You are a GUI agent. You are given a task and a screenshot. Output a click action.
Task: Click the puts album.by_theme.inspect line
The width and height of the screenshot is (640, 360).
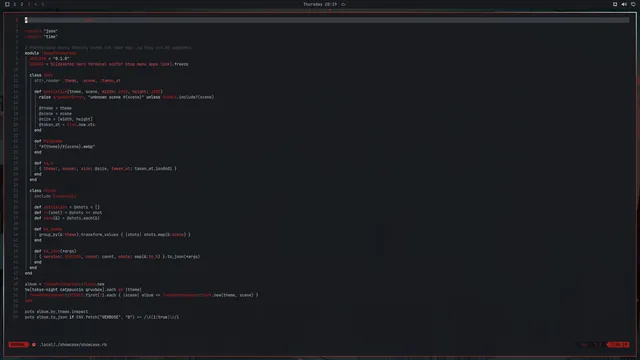coord(56,311)
